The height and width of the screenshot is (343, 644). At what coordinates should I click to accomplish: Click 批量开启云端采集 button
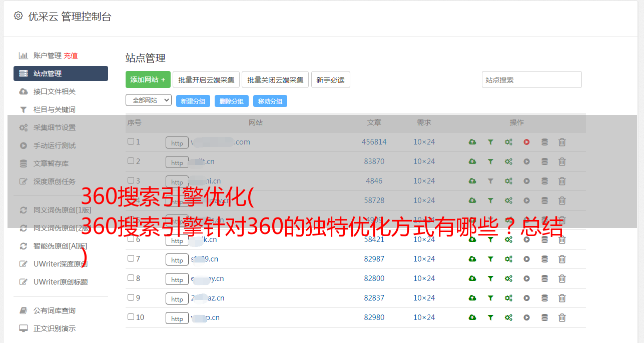(x=206, y=79)
